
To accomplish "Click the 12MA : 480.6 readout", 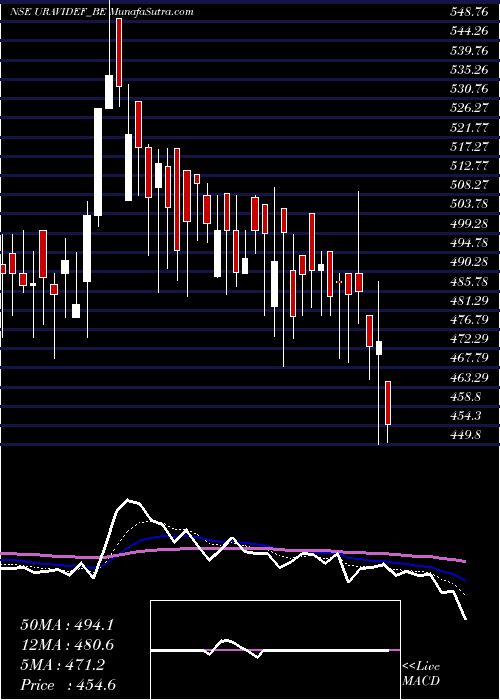I will (67, 645).
